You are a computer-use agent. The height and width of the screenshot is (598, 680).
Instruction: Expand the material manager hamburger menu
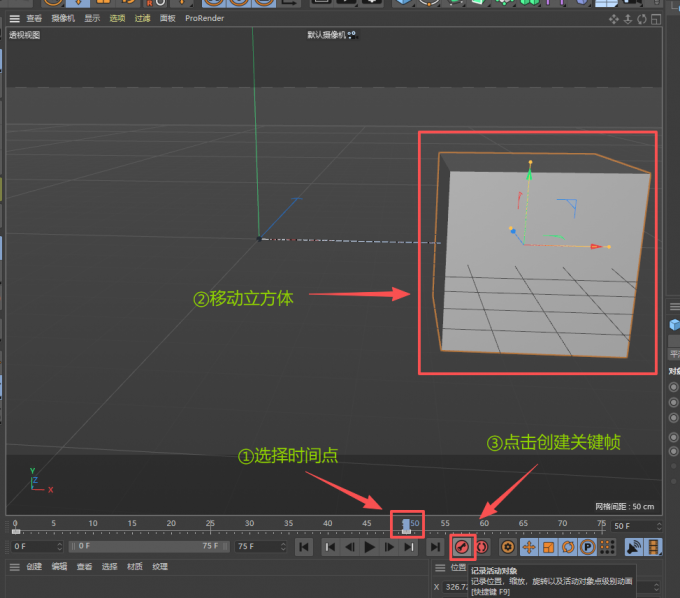tap(13, 567)
